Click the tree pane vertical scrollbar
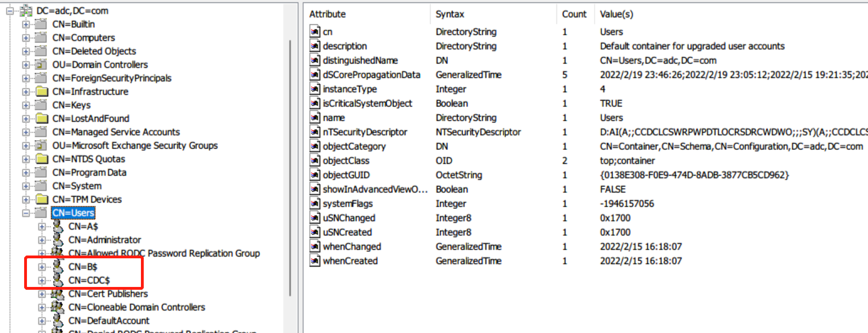Viewport: 868px width, 333px height. point(290,168)
